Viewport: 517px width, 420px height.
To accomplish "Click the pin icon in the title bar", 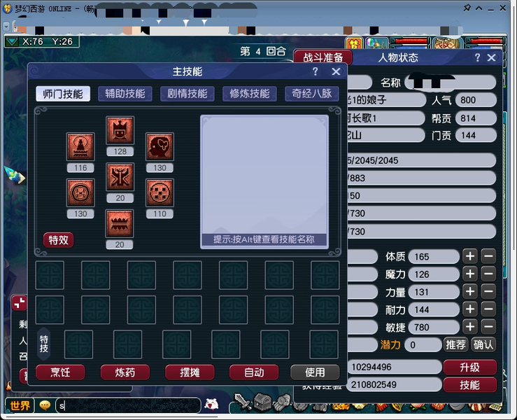I will pyautogui.click(x=467, y=8).
